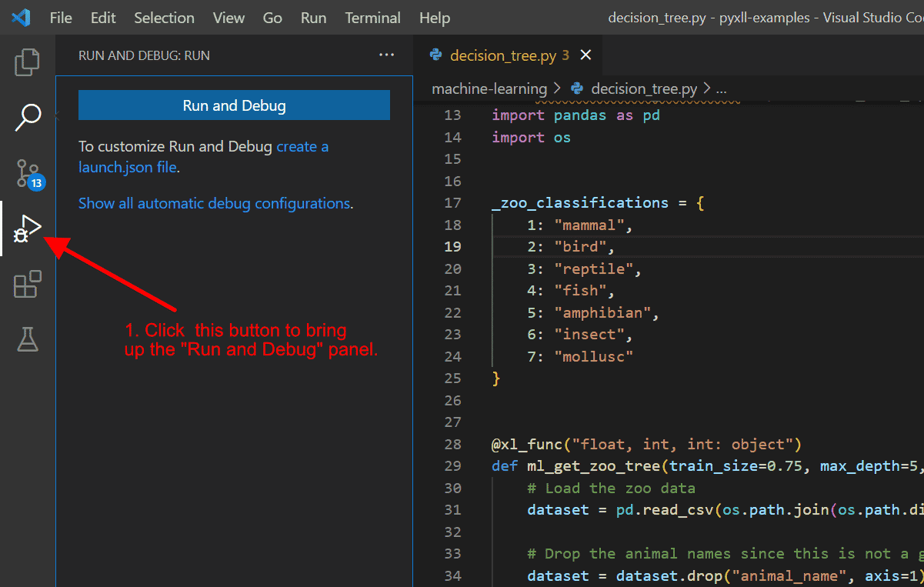The image size is (924, 587).
Task: Click Show all automatic debug configurations link
Action: tap(214, 203)
